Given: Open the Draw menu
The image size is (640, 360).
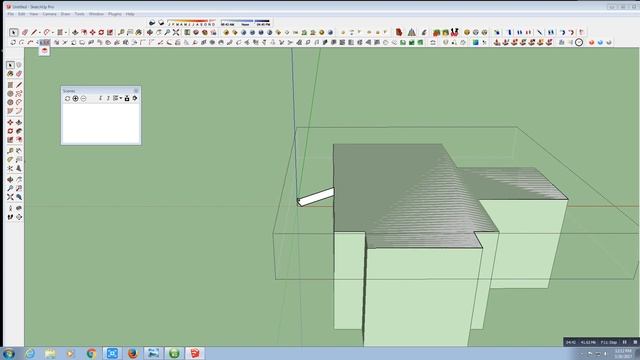Looking at the screenshot, I should tap(65, 14).
